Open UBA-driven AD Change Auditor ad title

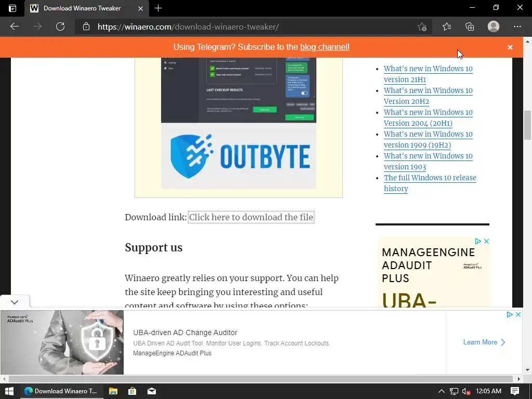(x=185, y=332)
